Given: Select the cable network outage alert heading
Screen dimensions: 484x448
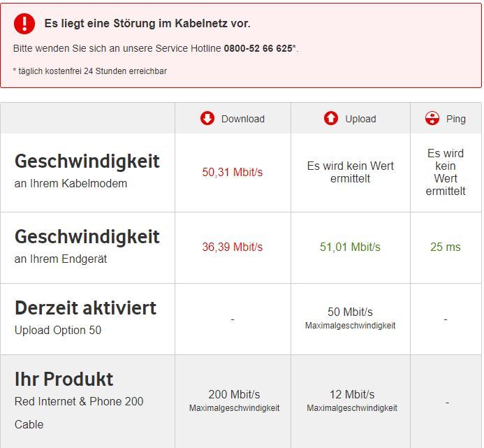Looking at the screenshot, I should point(147,24).
